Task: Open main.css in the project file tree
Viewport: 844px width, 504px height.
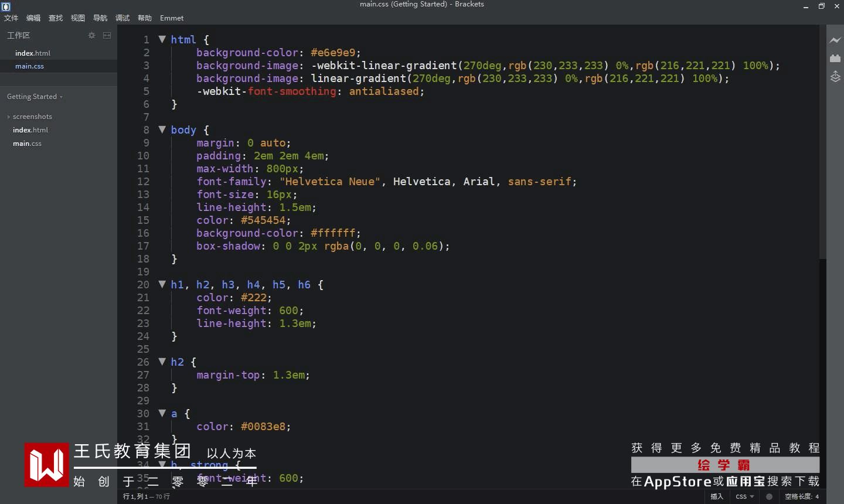Action: point(27,144)
